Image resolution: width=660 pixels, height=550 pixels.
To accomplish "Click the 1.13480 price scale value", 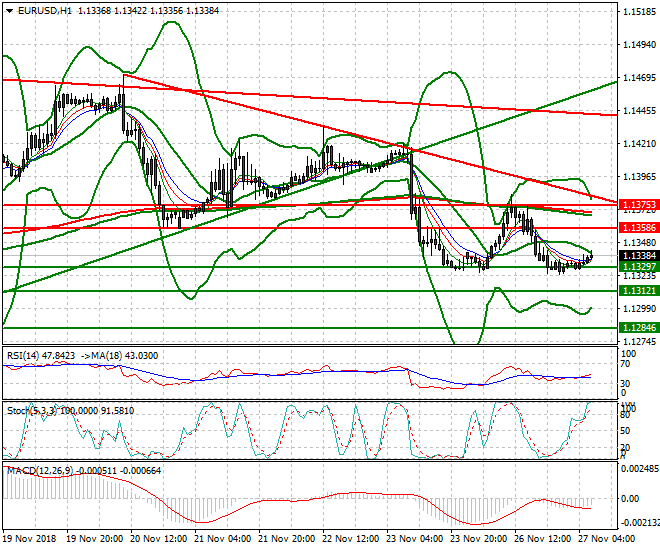I will [x=639, y=242].
